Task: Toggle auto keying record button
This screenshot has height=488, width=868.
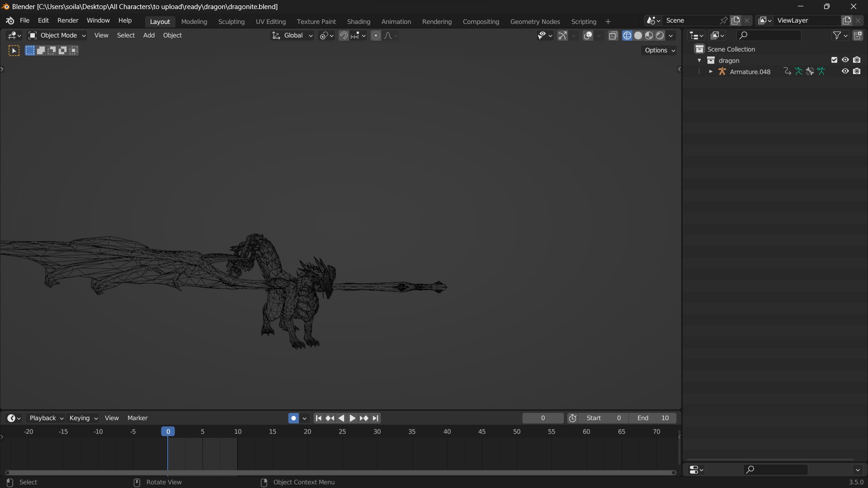Action: (293, 418)
